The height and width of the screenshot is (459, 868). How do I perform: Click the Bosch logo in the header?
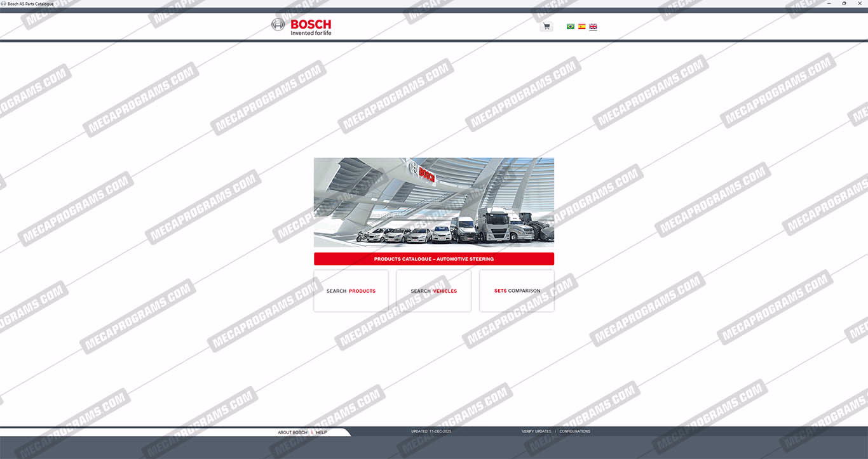click(301, 27)
